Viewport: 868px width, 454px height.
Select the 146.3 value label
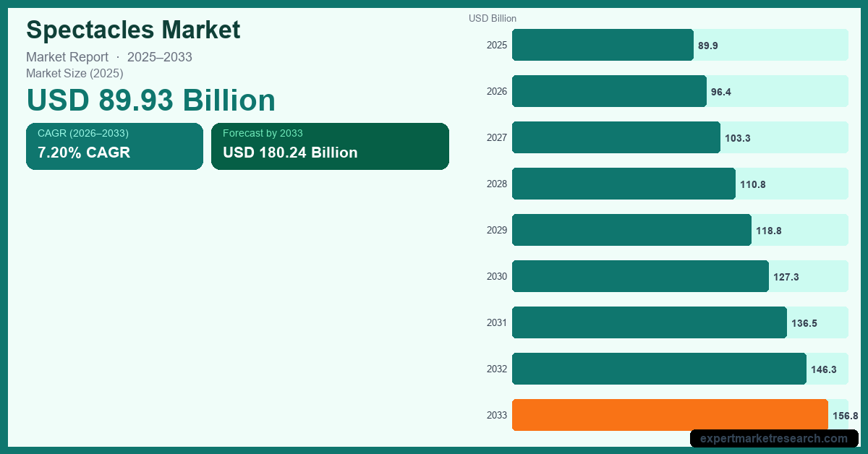tap(823, 369)
